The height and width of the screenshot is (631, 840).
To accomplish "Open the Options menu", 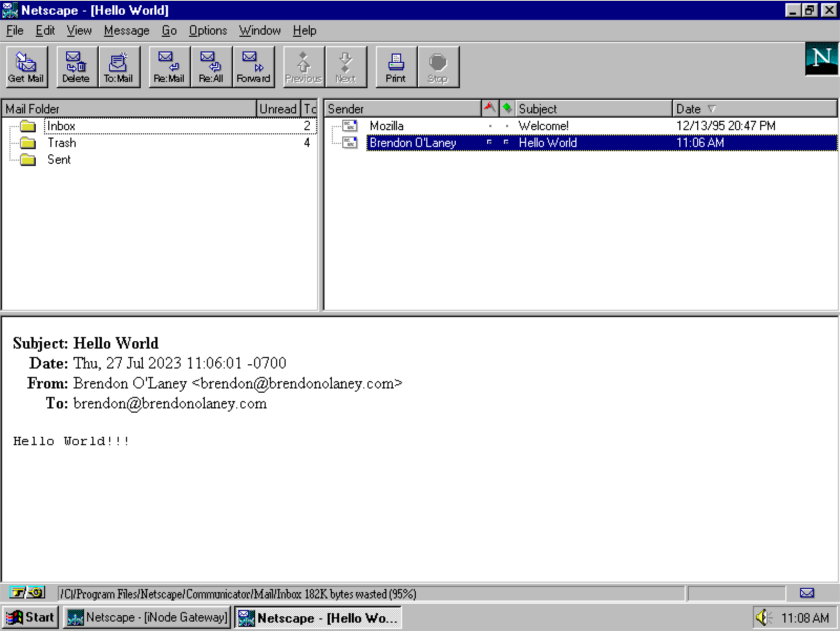I will (x=208, y=30).
